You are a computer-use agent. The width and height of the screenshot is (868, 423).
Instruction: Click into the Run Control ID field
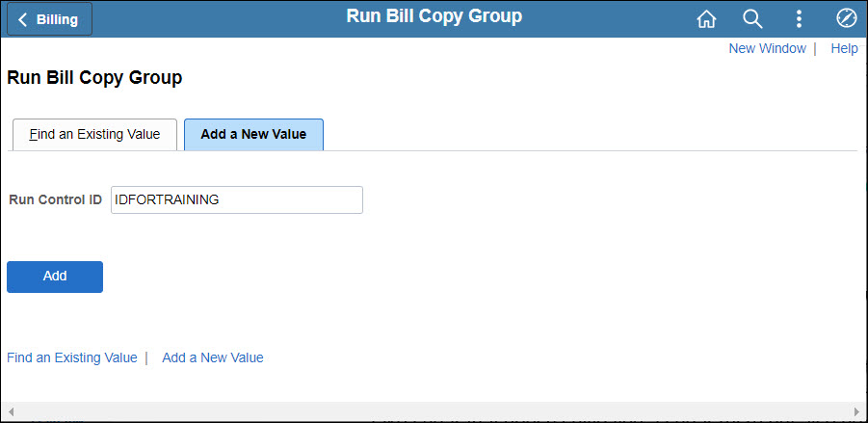(x=237, y=199)
